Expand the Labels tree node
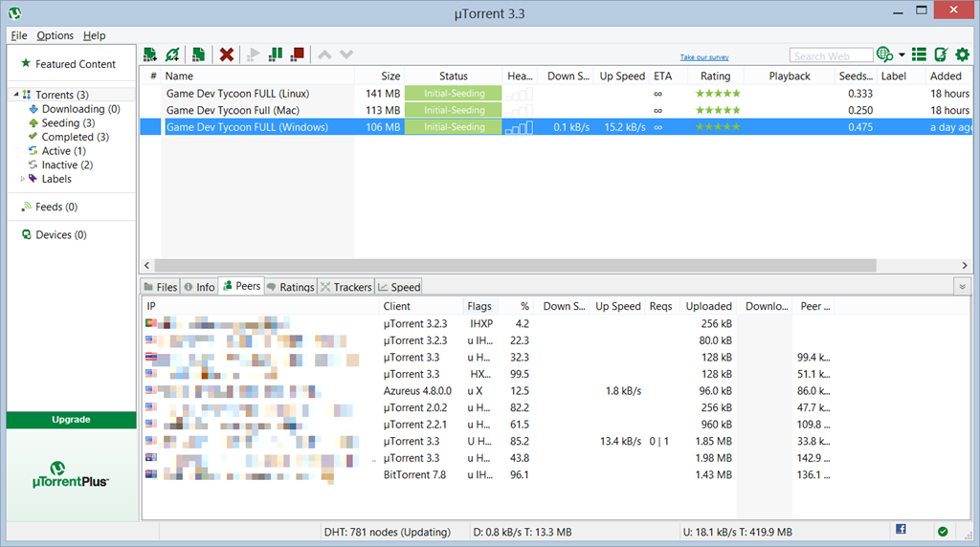Screen dimensions: 980x547 pos(24,179)
